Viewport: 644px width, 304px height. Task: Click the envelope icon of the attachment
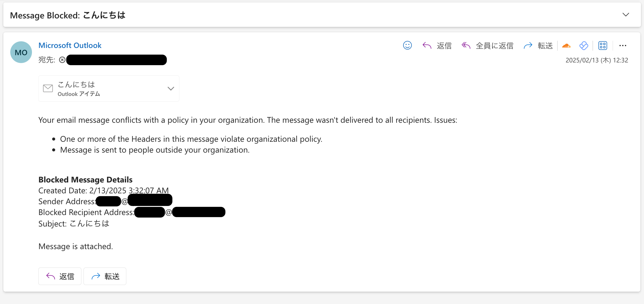coord(48,88)
